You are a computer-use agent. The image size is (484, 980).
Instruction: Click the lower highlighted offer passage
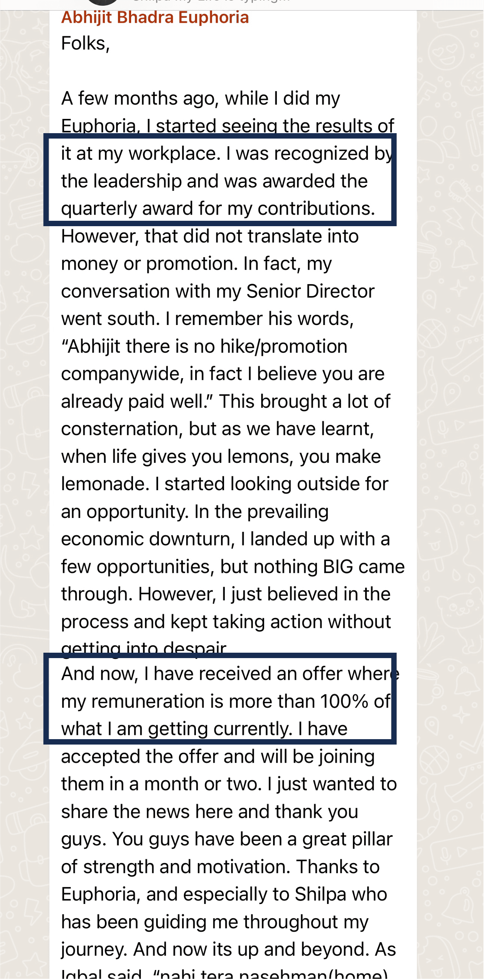(219, 699)
